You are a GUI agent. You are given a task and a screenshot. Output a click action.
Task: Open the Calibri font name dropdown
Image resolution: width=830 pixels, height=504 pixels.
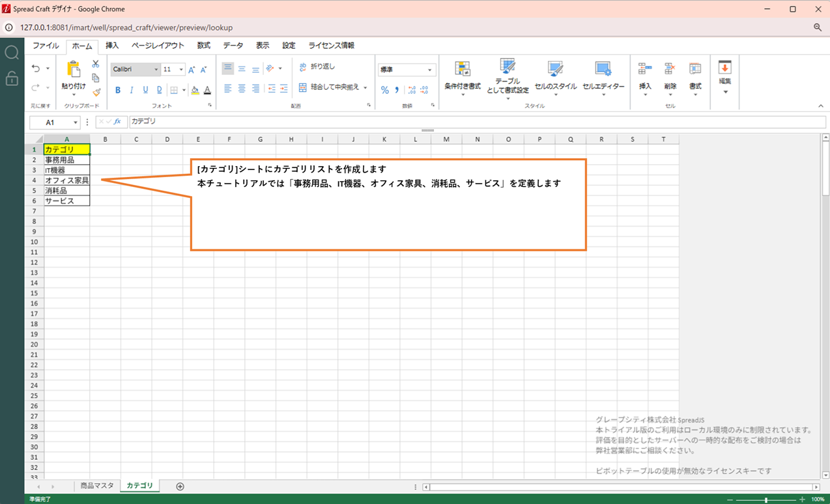(136, 70)
